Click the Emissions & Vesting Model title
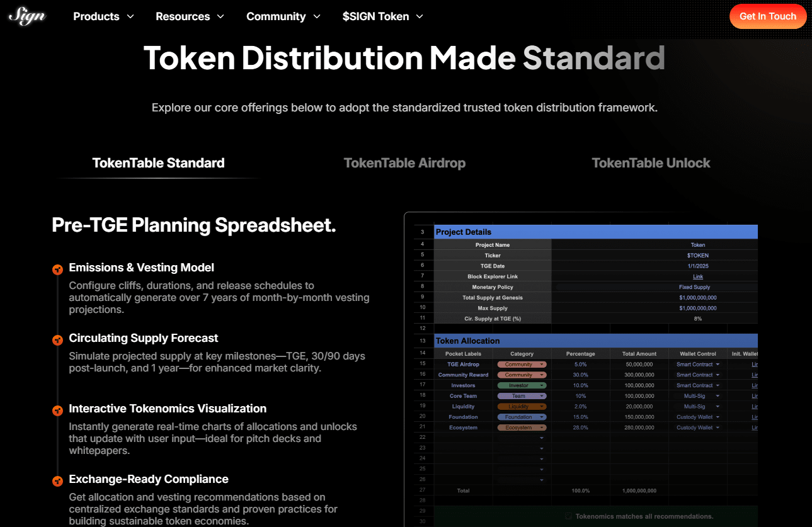The image size is (812, 527). tap(141, 268)
